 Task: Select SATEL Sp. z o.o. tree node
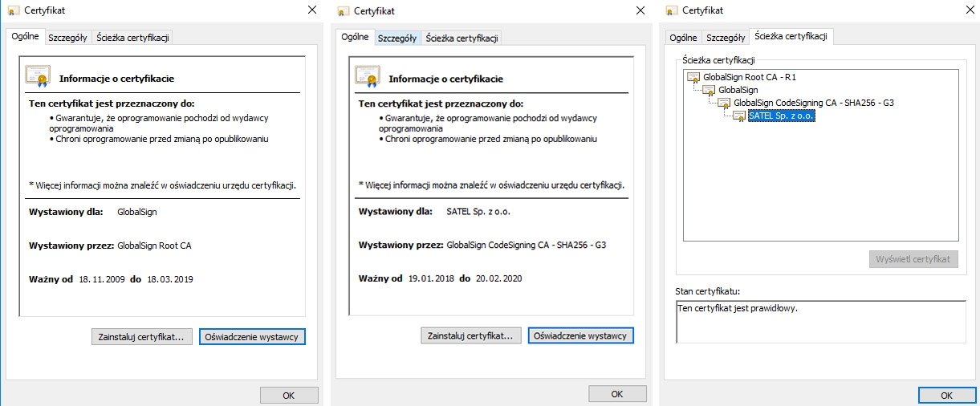coord(782,116)
